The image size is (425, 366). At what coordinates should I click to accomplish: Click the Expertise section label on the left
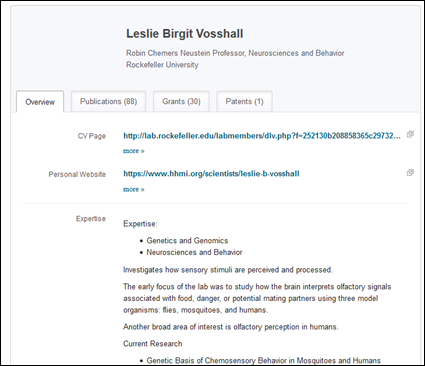point(91,219)
